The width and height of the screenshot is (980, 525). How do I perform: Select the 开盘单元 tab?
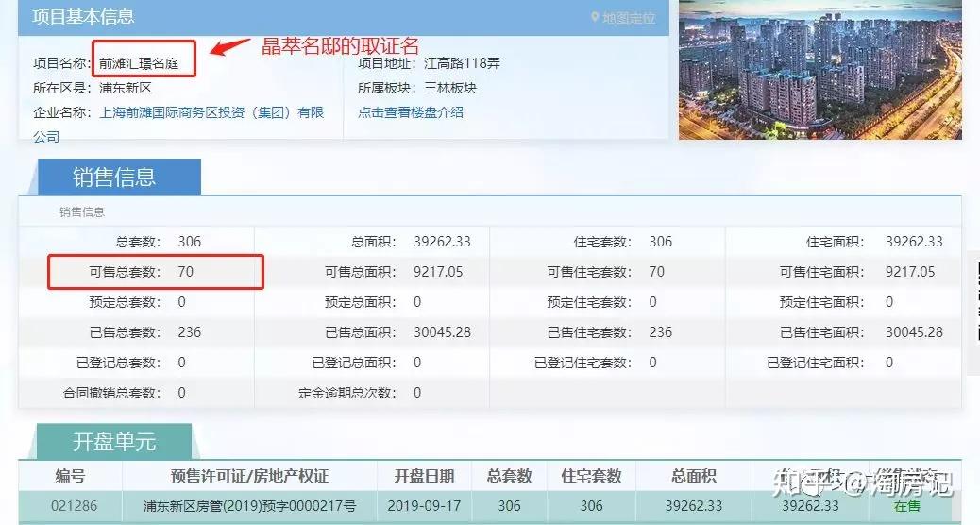[114, 442]
